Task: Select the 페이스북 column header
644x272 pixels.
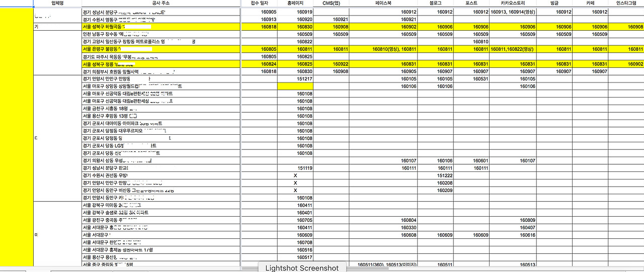Action: pyautogui.click(x=383, y=3)
